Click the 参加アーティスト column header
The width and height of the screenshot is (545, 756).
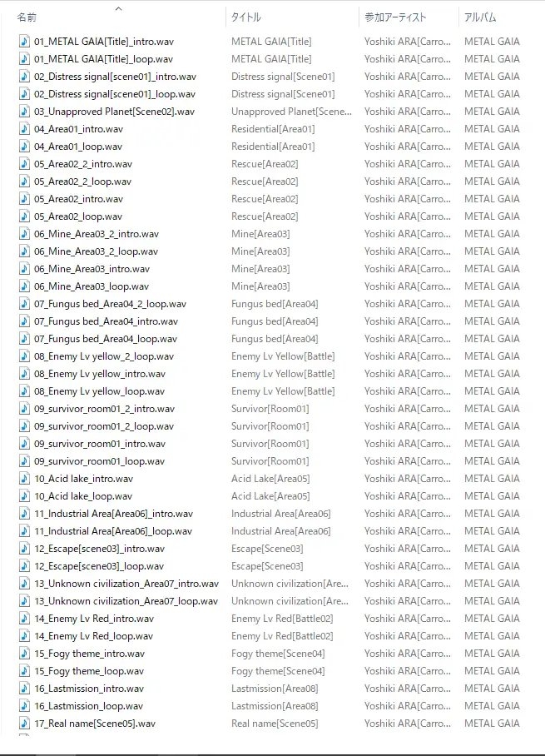point(395,17)
